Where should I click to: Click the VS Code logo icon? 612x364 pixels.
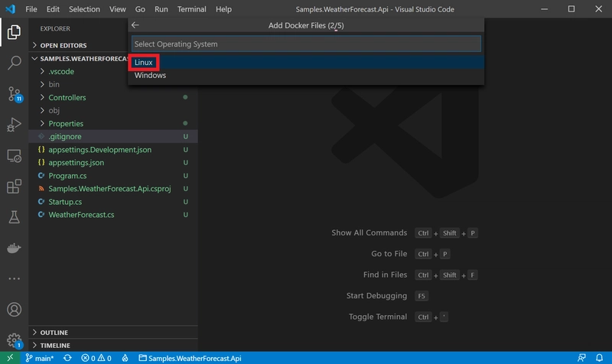click(x=10, y=8)
